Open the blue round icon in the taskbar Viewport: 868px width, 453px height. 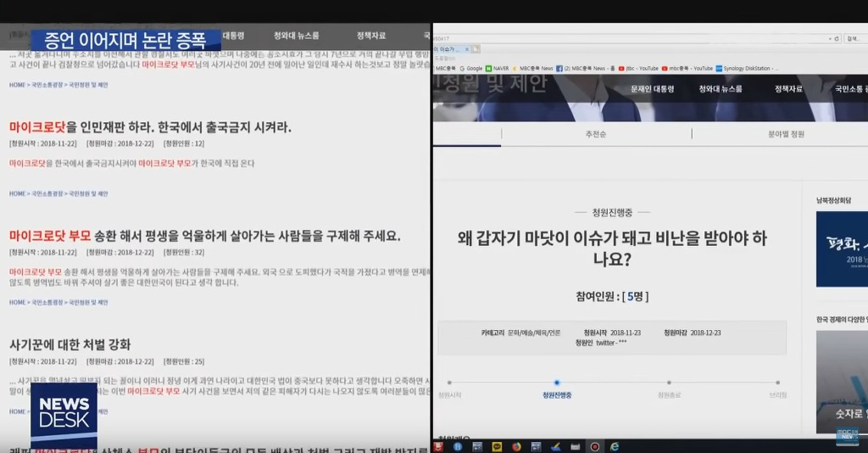point(457,446)
